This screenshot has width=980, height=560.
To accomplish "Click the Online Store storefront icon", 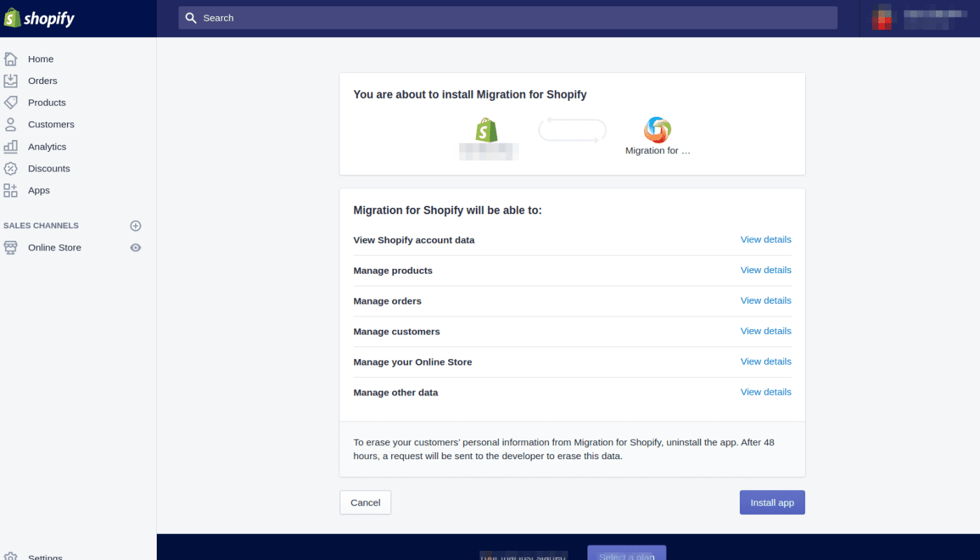I will 10,247.
